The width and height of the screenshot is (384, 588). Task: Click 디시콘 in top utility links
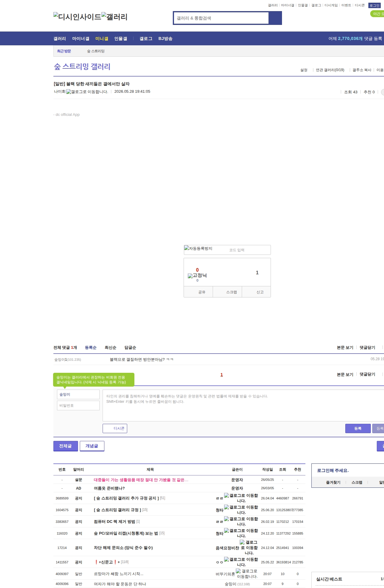(360, 5)
